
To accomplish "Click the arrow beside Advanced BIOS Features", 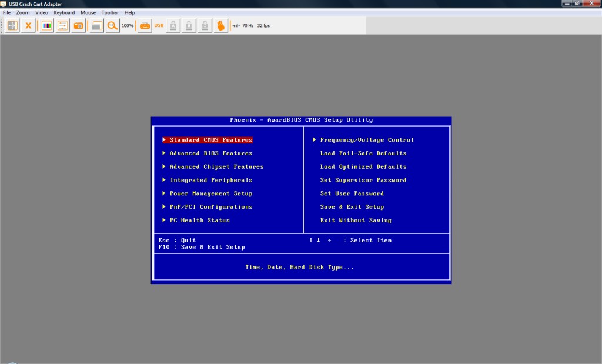I will point(164,153).
